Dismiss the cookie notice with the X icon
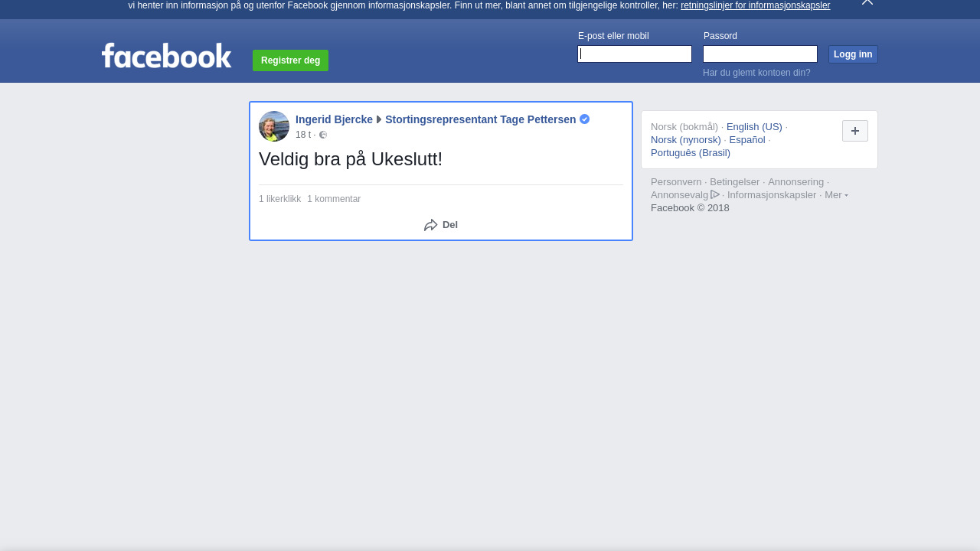Image resolution: width=980 pixels, height=551 pixels. (x=867, y=2)
